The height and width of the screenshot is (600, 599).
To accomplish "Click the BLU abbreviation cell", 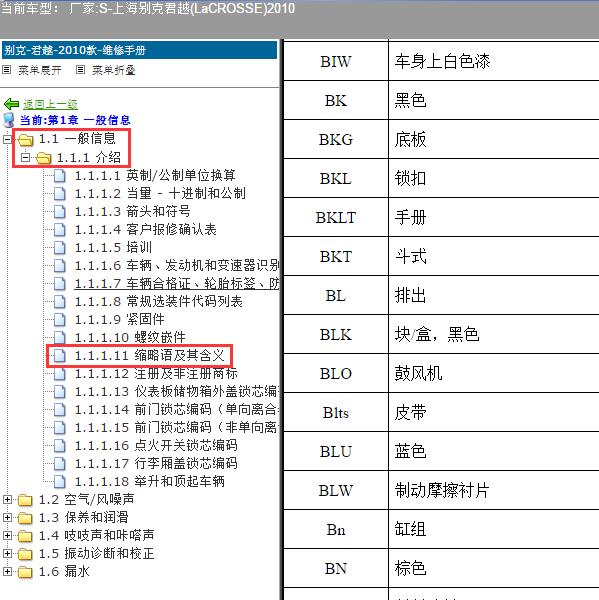I will pos(336,452).
